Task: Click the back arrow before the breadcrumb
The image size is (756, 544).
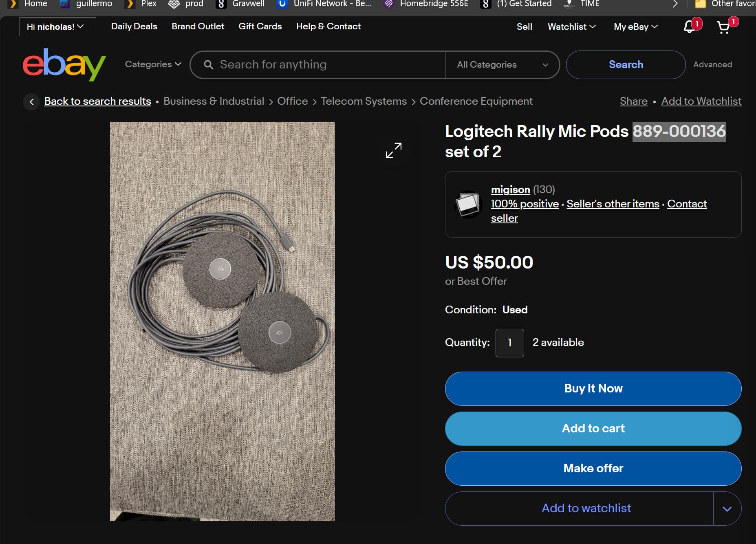Action: point(31,101)
